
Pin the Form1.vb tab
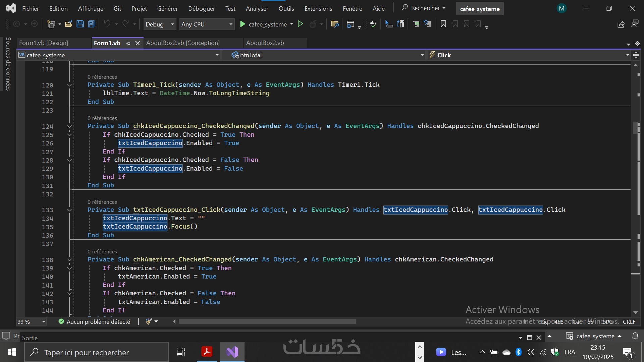[128, 43]
